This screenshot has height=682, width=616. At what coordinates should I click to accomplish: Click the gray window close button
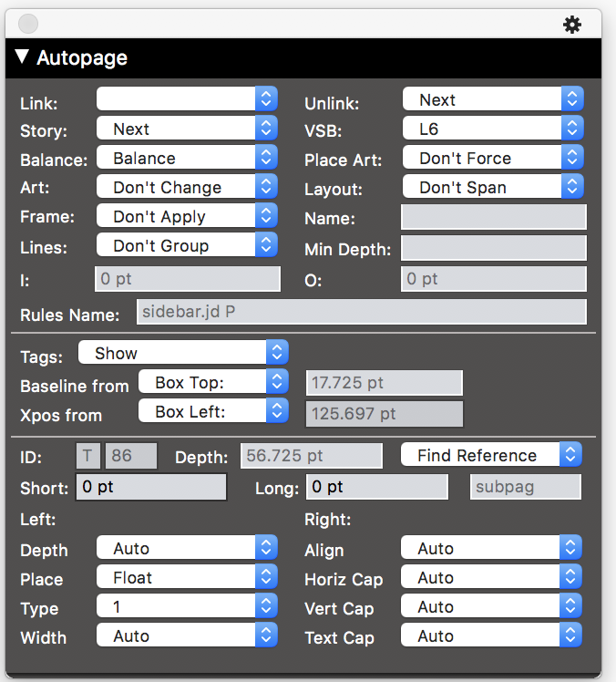pyautogui.click(x=28, y=25)
